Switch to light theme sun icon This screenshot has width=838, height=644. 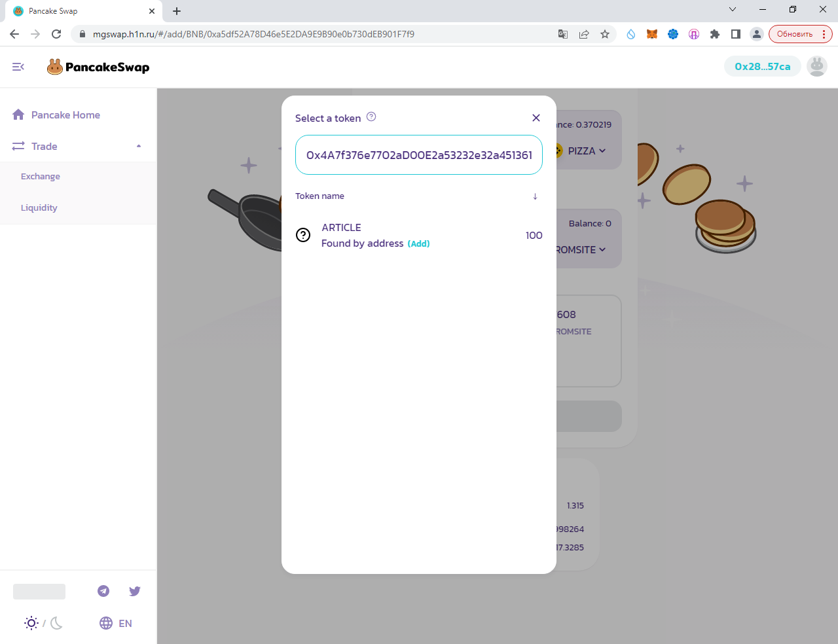pos(31,623)
